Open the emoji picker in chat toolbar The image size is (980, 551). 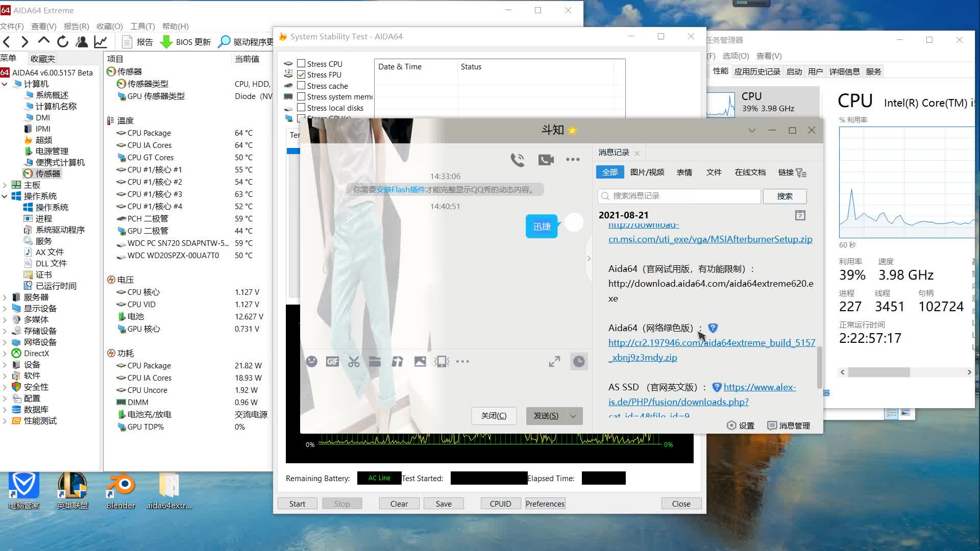311,361
